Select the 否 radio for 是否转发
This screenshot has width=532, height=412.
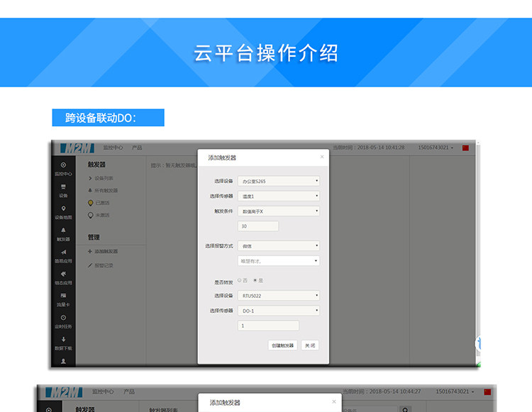(x=240, y=280)
